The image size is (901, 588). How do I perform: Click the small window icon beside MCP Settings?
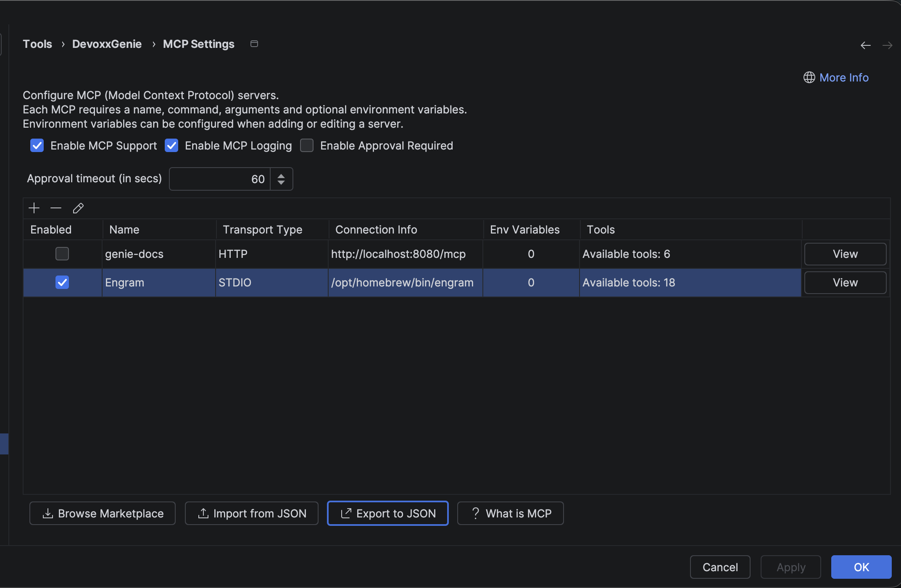(x=254, y=44)
